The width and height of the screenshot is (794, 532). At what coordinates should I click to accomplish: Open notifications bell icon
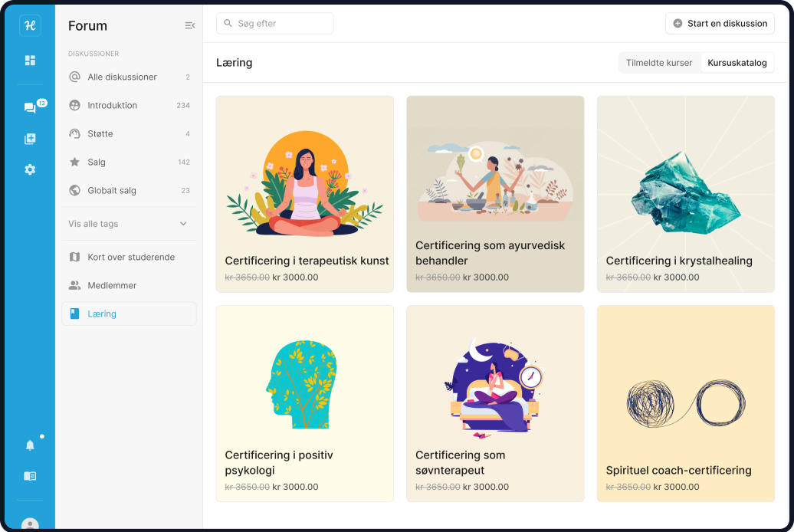point(30,445)
